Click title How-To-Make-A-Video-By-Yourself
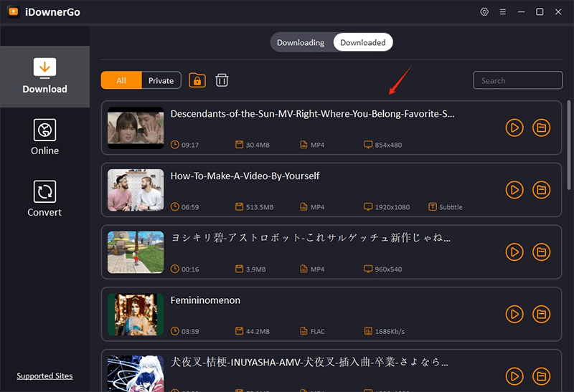 245,176
